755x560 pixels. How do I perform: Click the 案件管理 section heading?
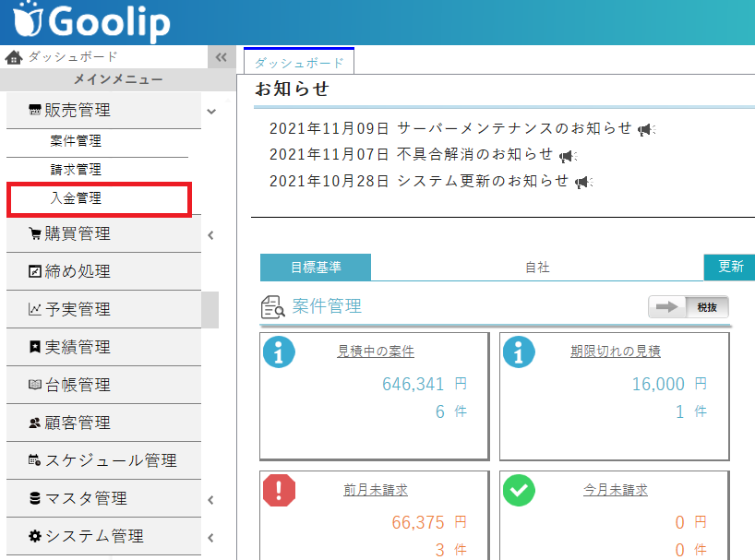click(x=327, y=306)
